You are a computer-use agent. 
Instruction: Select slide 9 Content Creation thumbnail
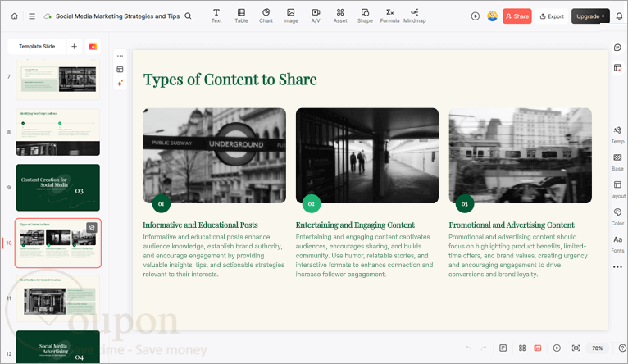(x=58, y=188)
